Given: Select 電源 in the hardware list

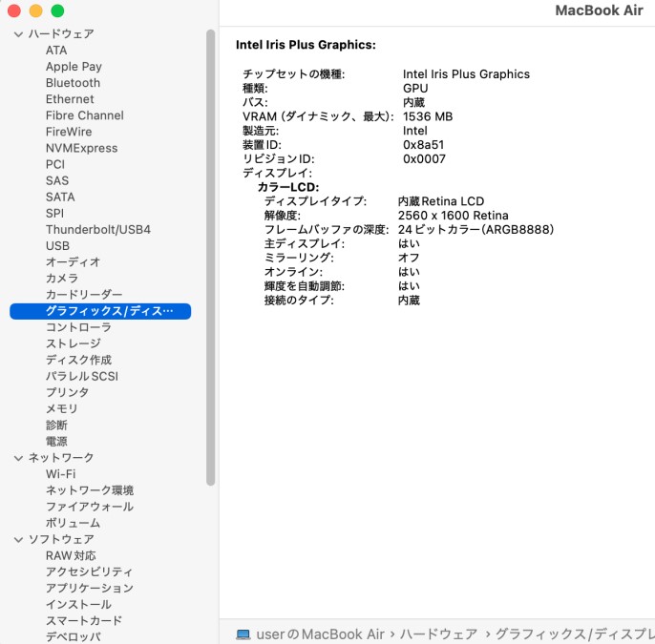Looking at the screenshot, I should 56,441.
